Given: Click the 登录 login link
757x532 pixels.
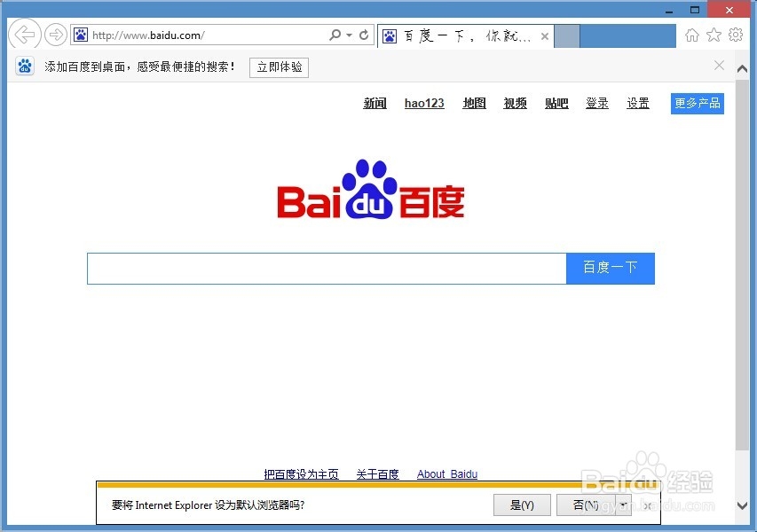Looking at the screenshot, I should 596,103.
